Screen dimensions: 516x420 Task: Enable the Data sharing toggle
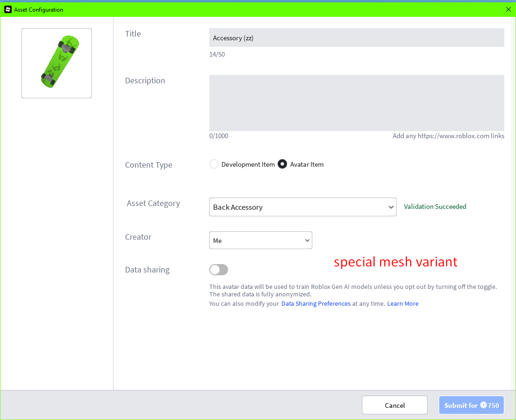(x=219, y=270)
